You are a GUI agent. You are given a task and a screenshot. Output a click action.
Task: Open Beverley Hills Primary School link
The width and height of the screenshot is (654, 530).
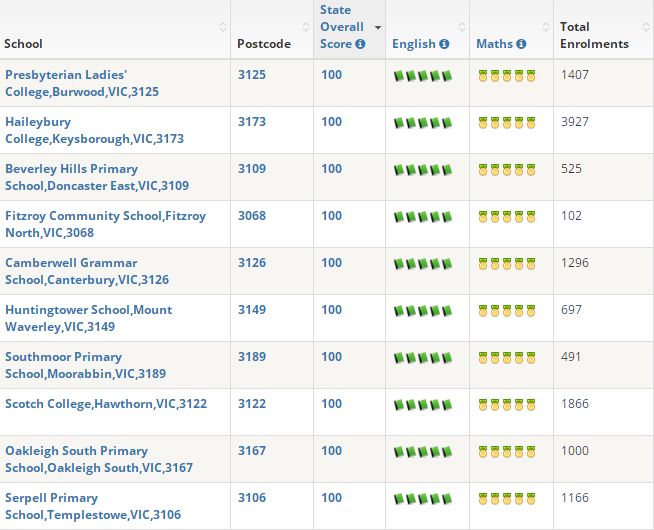pos(97,177)
